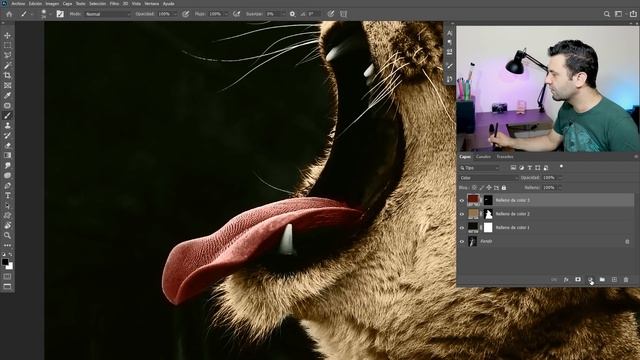Open the Archivo menu
Screen dimensions: 640x360
pyautogui.click(x=18, y=4)
